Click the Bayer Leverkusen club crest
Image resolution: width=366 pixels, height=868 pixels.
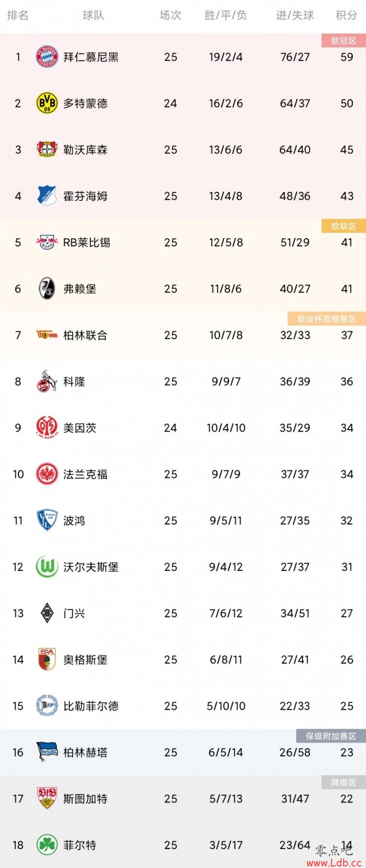coord(47,150)
